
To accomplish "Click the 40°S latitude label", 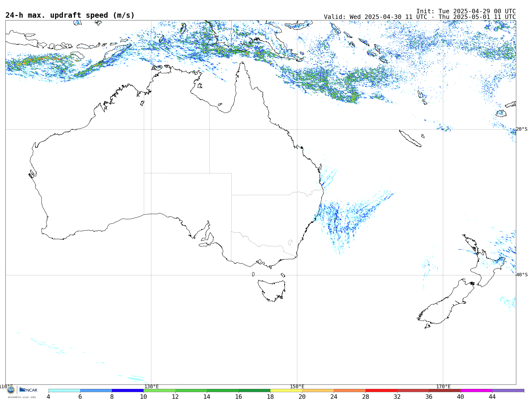I will tap(522, 275).
